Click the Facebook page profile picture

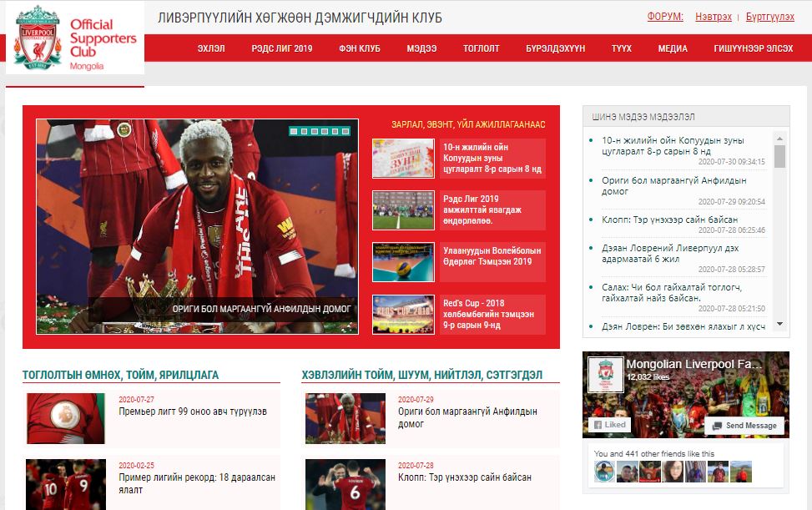(x=605, y=374)
